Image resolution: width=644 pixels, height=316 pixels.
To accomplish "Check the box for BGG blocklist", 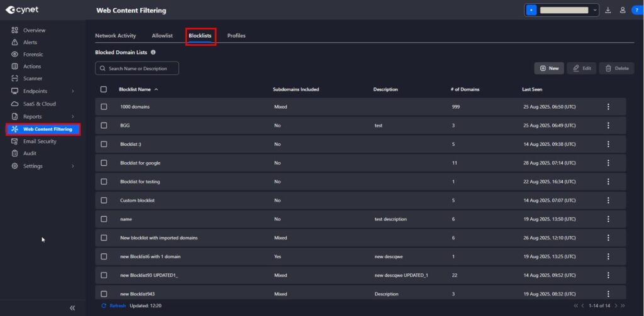I will (x=104, y=126).
